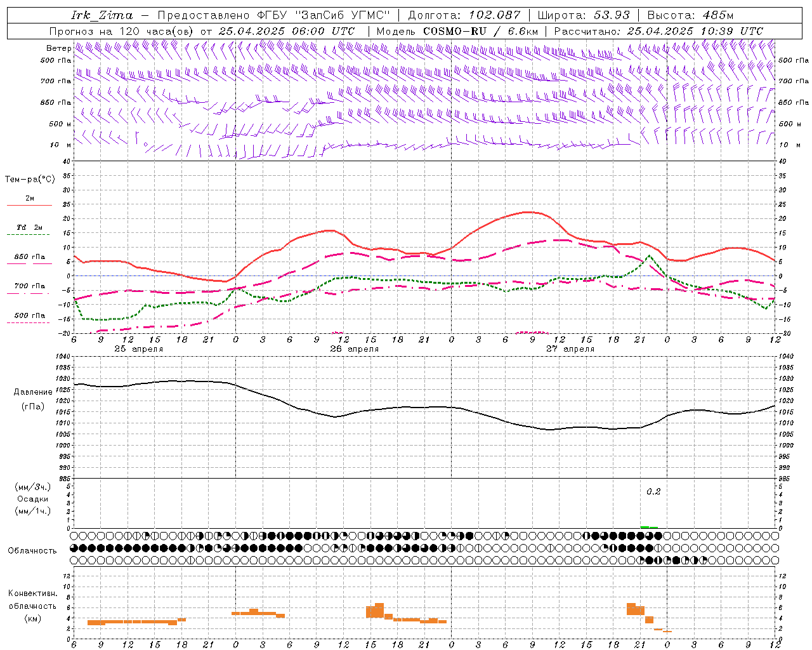Click the "Td 2м" dew point legend entry
Screen dimensions: 812x650
click(x=30, y=227)
